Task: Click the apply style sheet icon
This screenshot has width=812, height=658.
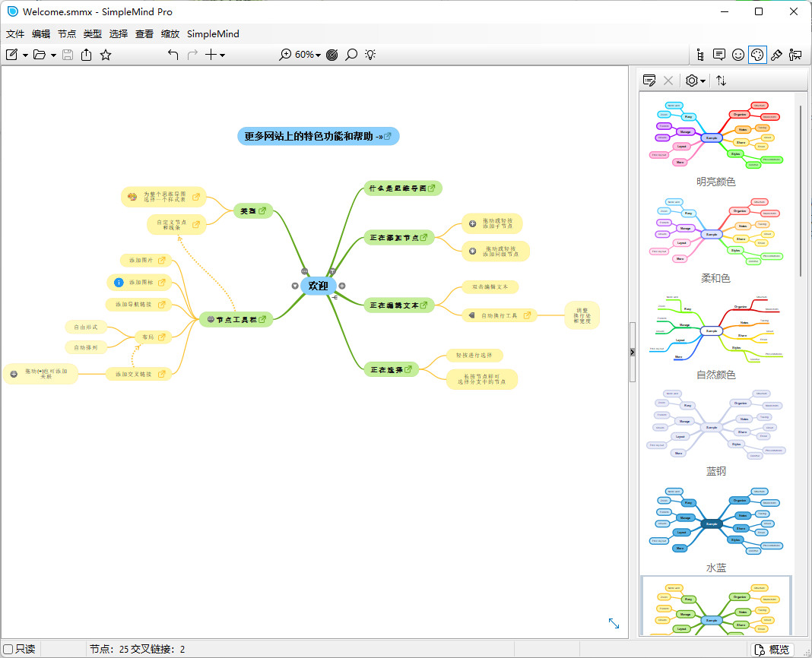Action: (x=649, y=81)
